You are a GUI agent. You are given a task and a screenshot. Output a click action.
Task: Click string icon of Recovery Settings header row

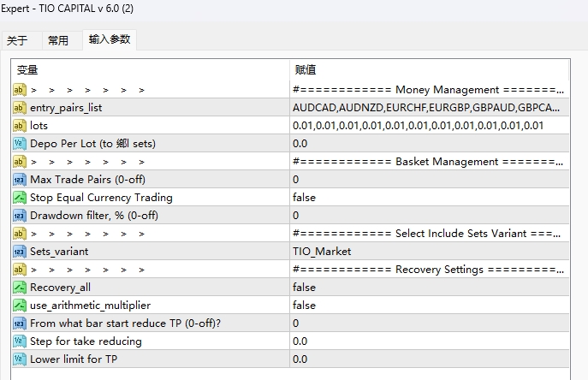(x=19, y=270)
